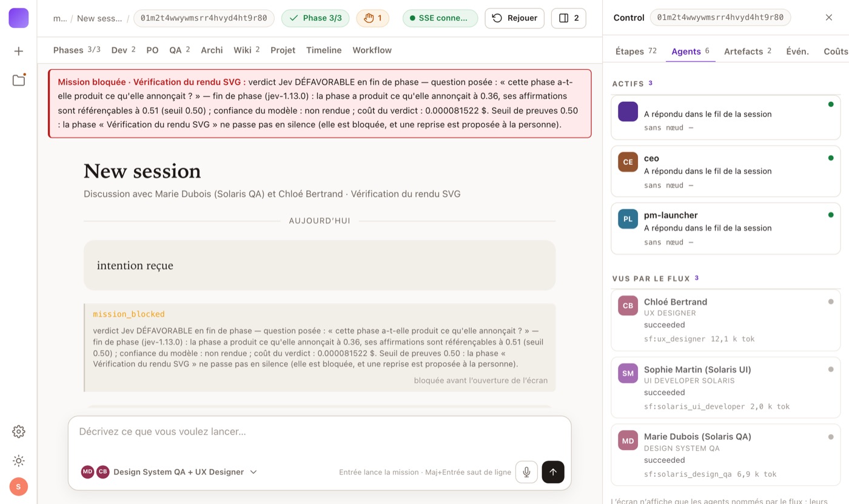Open the Projet tab

283,50
